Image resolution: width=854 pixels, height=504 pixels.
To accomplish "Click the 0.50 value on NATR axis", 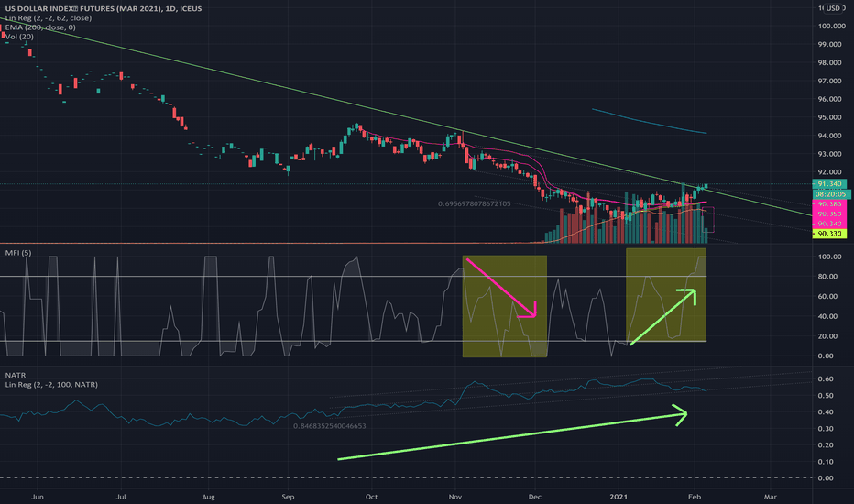I will tap(826, 396).
